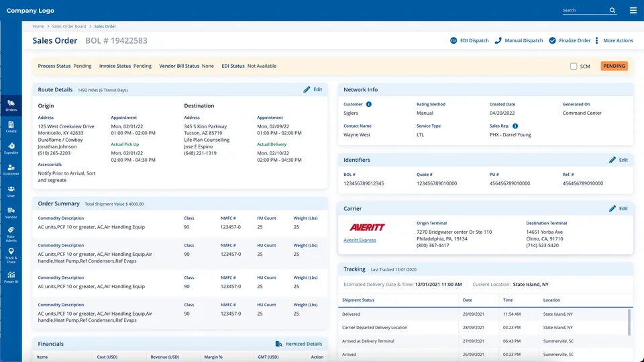
Task: Open the Averitt Express link
Action: click(x=360, y=240)
